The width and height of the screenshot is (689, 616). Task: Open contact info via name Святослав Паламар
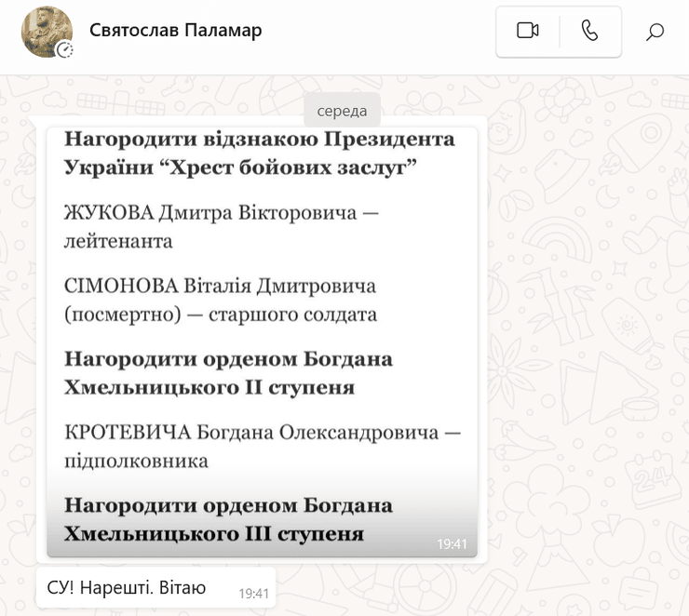click(x=176, y=31)
